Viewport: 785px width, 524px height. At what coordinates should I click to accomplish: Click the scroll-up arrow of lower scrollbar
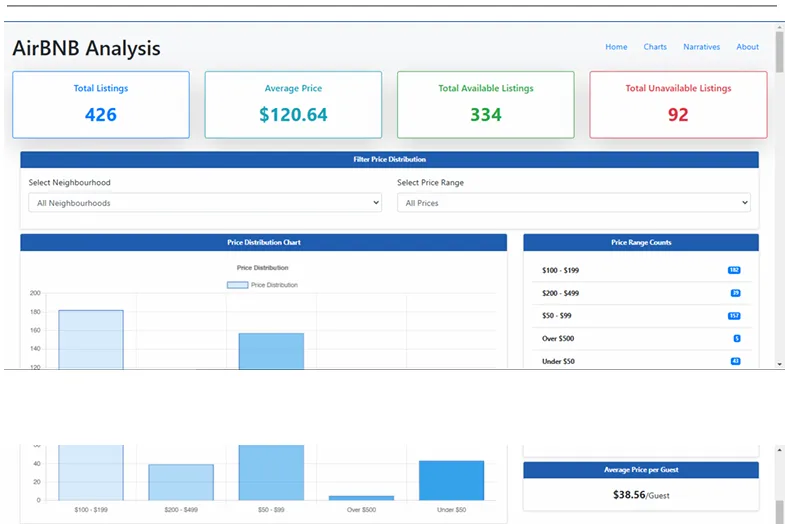point(779,450)
